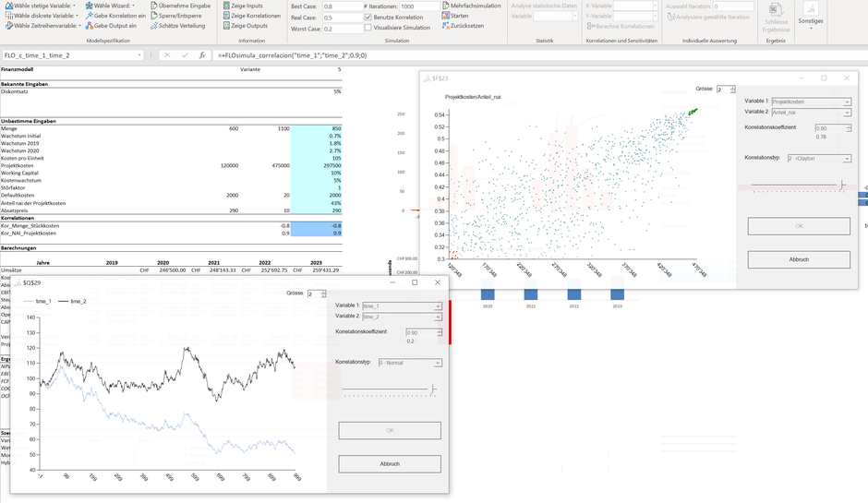Screen dimensions: 868x503
Task: Click Gebe Output ein
Action: click(111, 26)
